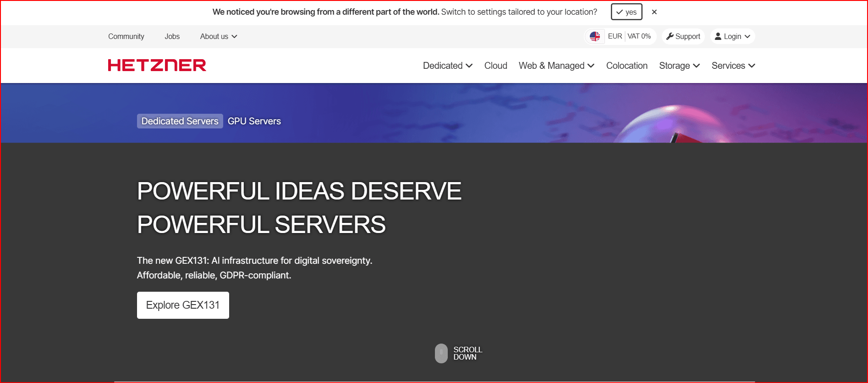This screenshot has height=383, width=868.
Task: Change the VAT 0% setting
Action: pos(639,36)
